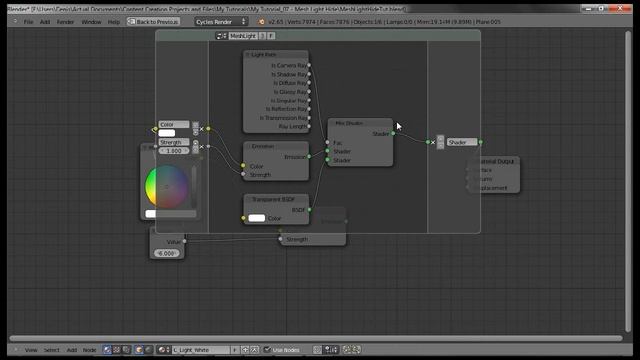
Task: Click the Emission Color input socket
Action: tap(243, 166)
